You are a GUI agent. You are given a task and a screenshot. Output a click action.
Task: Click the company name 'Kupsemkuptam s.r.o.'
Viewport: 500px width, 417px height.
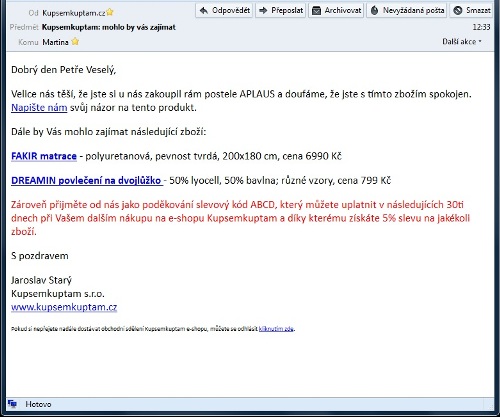pyautogui.click(x=58, y=294)
